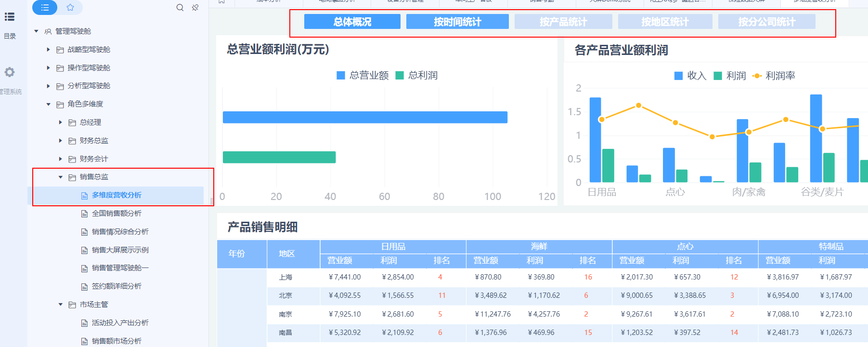This screenshot has width=868, height=347.
Task: Open the 管理系统 gear icon
Action: pyautogui.click(x=10, y=72)
